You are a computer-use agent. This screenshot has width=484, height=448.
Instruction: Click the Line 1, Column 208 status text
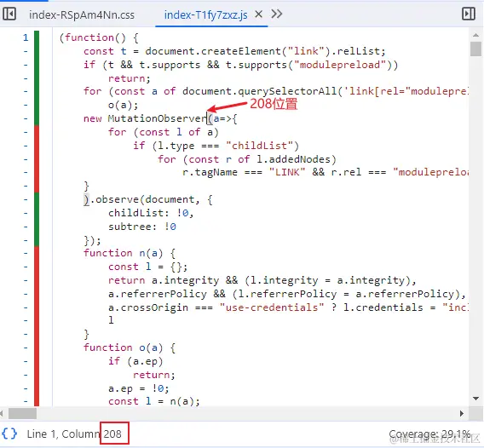coord(74,434)
